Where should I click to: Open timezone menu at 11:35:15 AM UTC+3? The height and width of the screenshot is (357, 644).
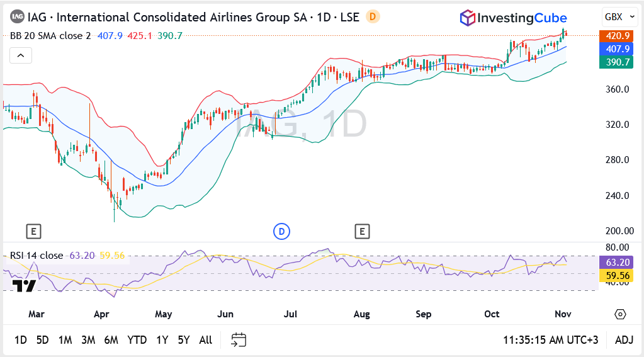point(550,340)
